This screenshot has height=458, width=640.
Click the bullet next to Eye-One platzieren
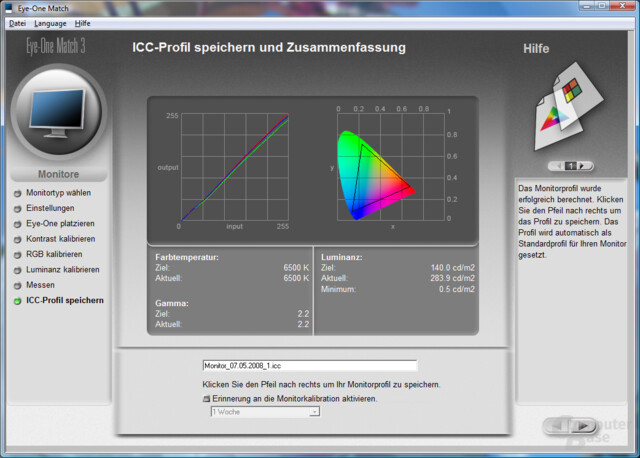(17, 224)
